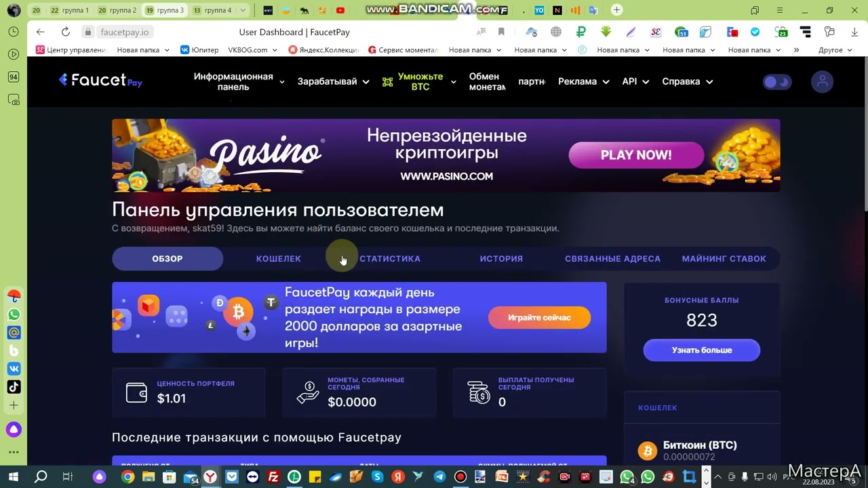Open Windows taskbar search

tap(41, 477)
